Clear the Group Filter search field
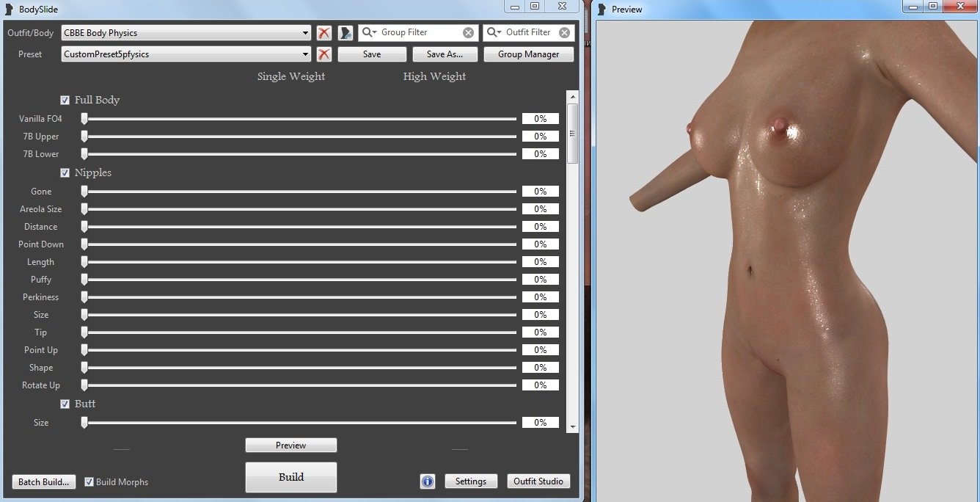 468,33
